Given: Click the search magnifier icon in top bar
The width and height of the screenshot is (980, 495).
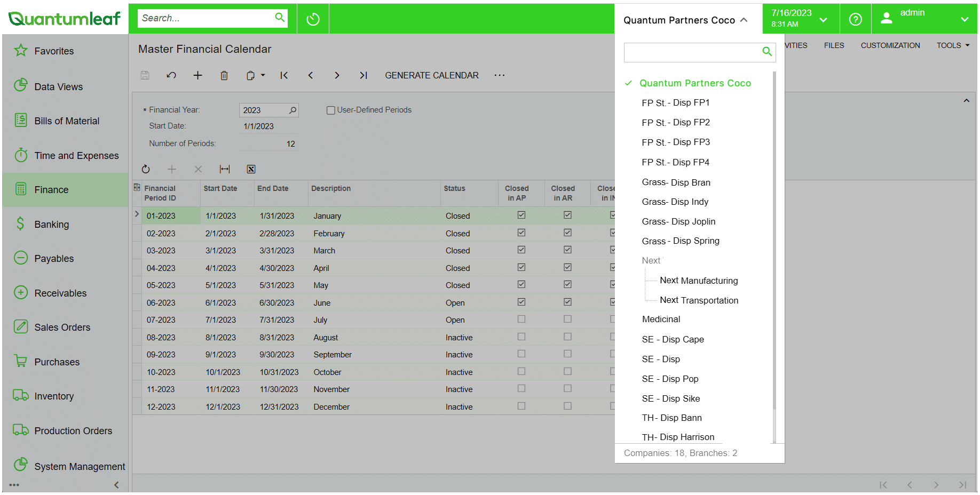Looking at the screenshot, I should [280, 18].
